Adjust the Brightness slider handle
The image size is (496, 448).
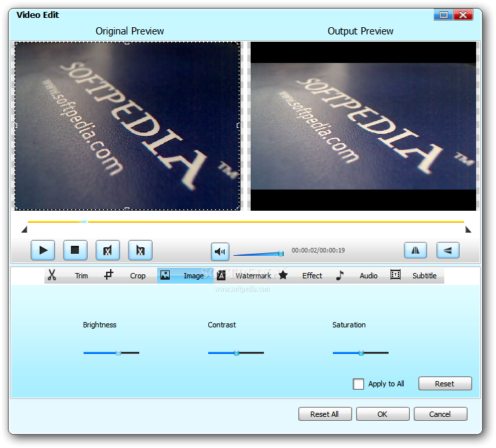click(x=118, y=353)
